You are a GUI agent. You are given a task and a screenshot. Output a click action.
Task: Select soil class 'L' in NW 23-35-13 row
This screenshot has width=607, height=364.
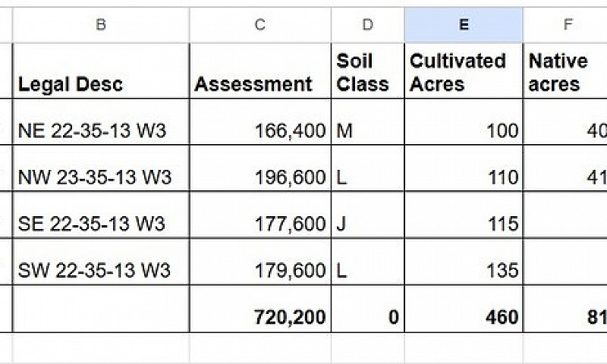368,168
